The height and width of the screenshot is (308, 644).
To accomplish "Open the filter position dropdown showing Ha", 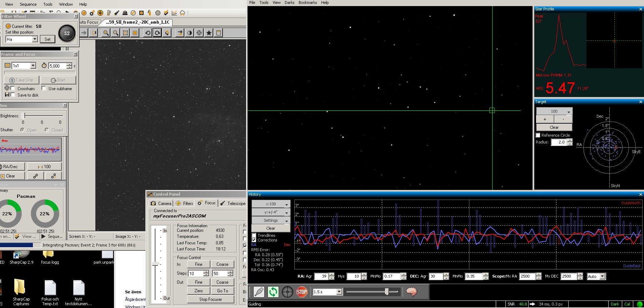I will (x=35, y=39).
